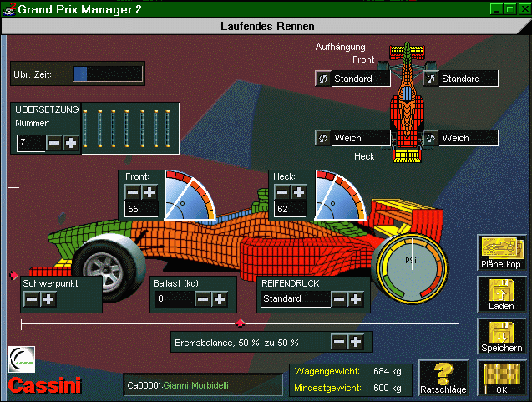Reduce Ballast with minus button
Image resolution: width=532 pixels, height=402 pixels.
coord(203,299)
